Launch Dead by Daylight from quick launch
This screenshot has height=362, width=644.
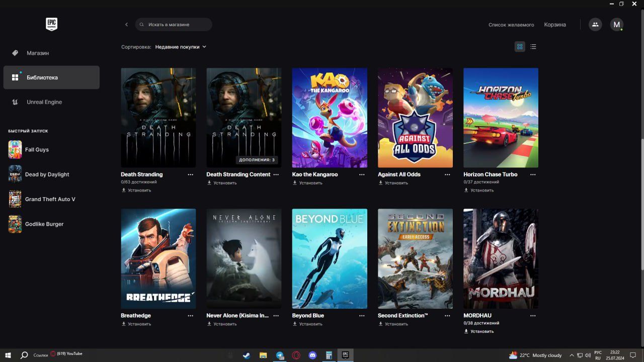[51, 174]
